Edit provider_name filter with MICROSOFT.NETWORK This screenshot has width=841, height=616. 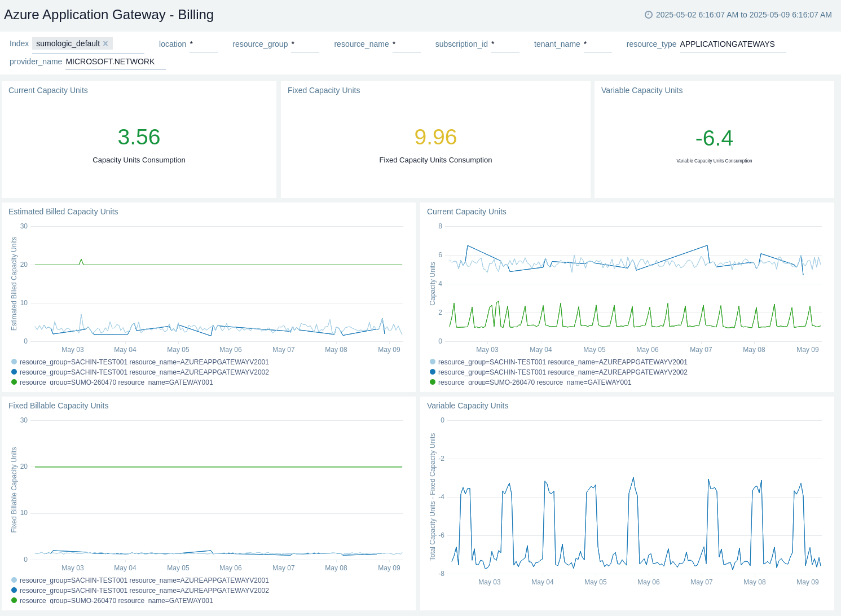116,61
